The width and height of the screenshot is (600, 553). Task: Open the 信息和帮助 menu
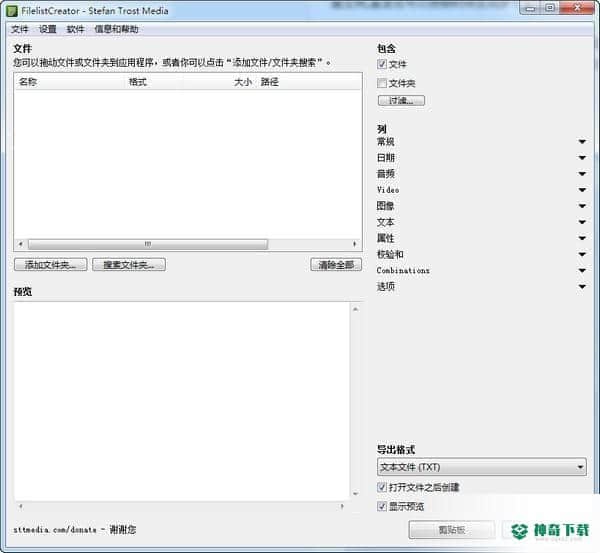point(116,29)
